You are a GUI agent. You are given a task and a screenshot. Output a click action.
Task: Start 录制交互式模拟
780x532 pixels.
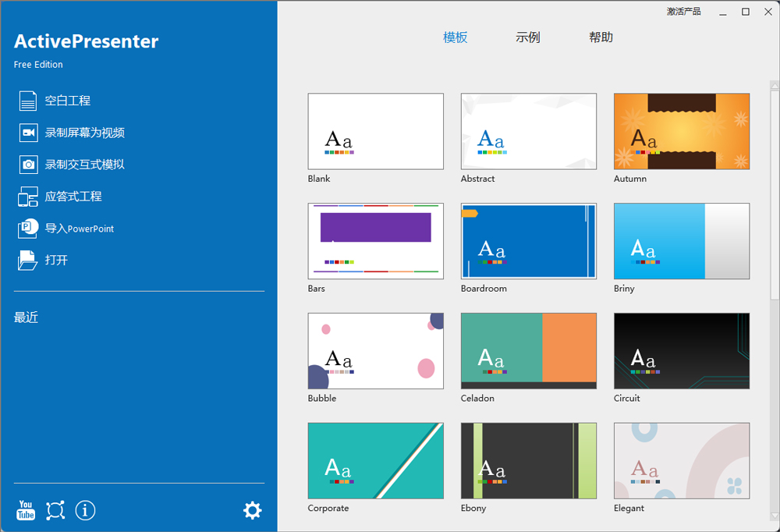(x=84, y=165)
